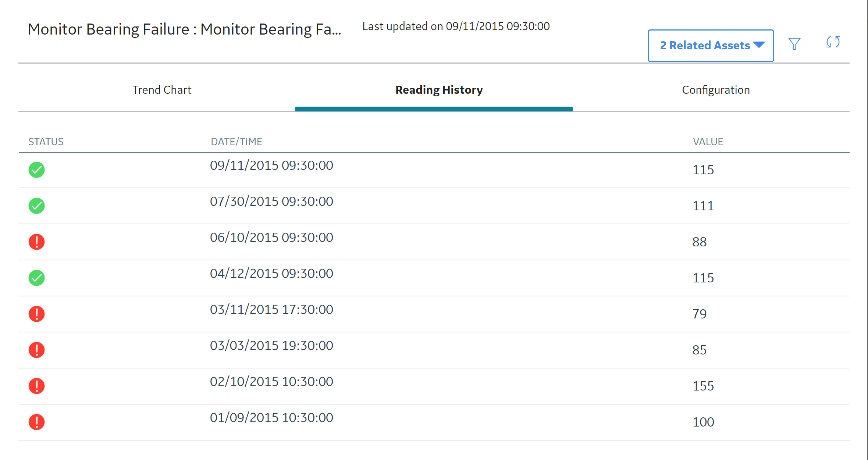Click the refresh icon
Viewport: 868px width, 460px height.
coord(833,42)
